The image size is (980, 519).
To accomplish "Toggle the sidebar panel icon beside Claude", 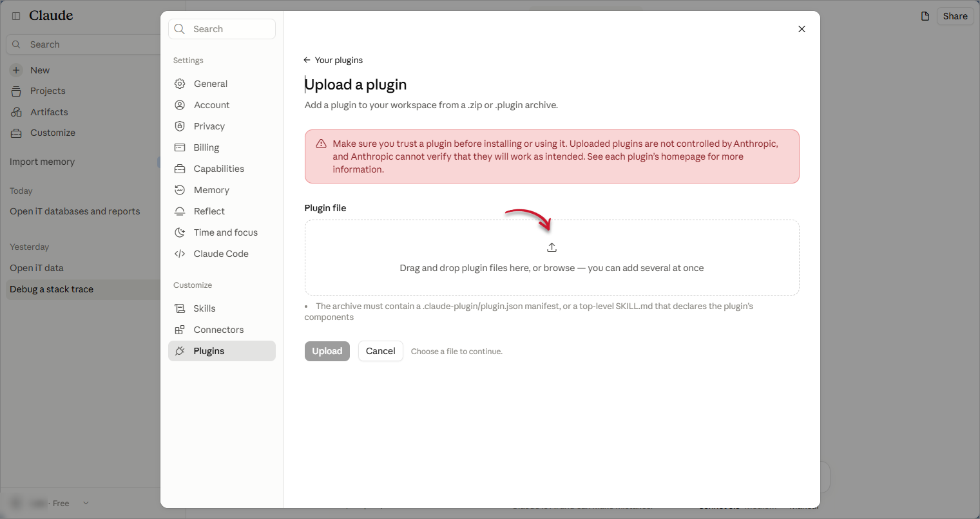I will click(16, 15).
